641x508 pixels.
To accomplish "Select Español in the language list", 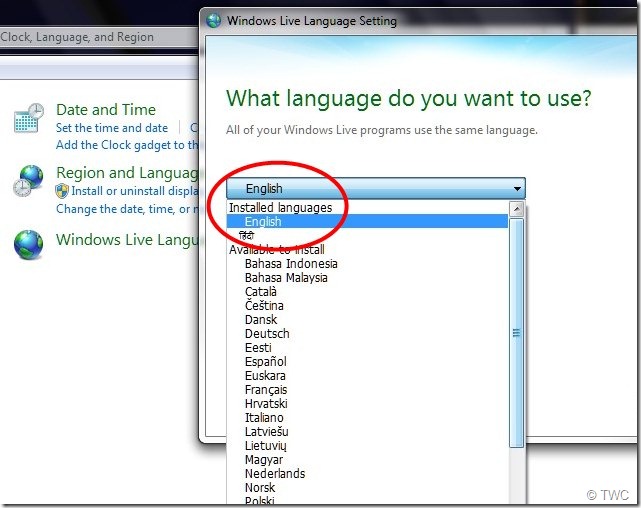I will pyautogui.click(x=368, y=362).
